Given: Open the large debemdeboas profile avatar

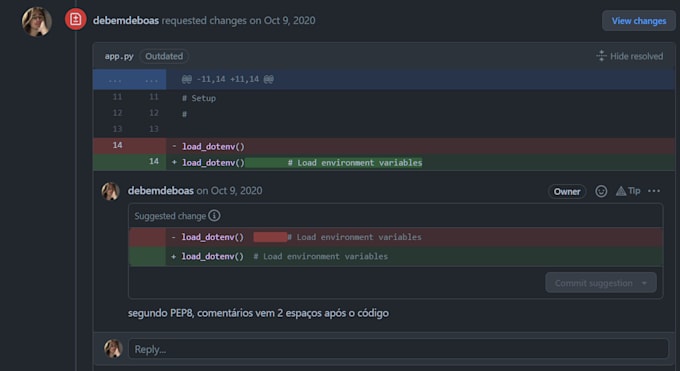Looking at the screenshot, I should (x=37, y=22).
